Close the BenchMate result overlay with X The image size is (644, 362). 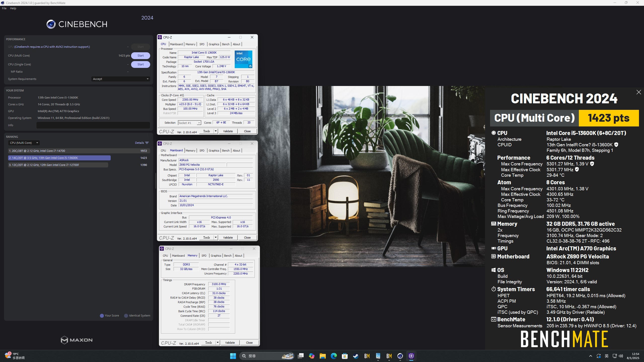click(638, 92)
